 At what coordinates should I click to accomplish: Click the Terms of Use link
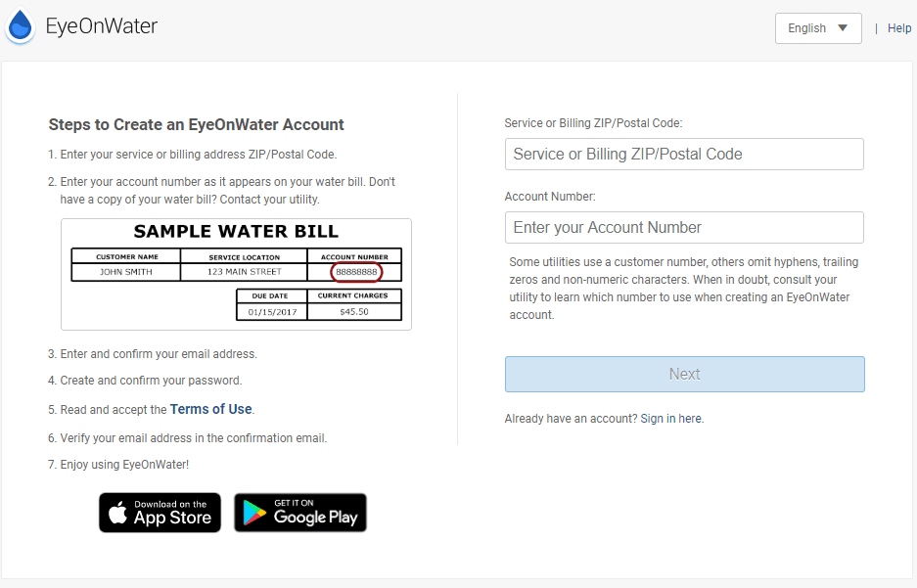[210, 409]
